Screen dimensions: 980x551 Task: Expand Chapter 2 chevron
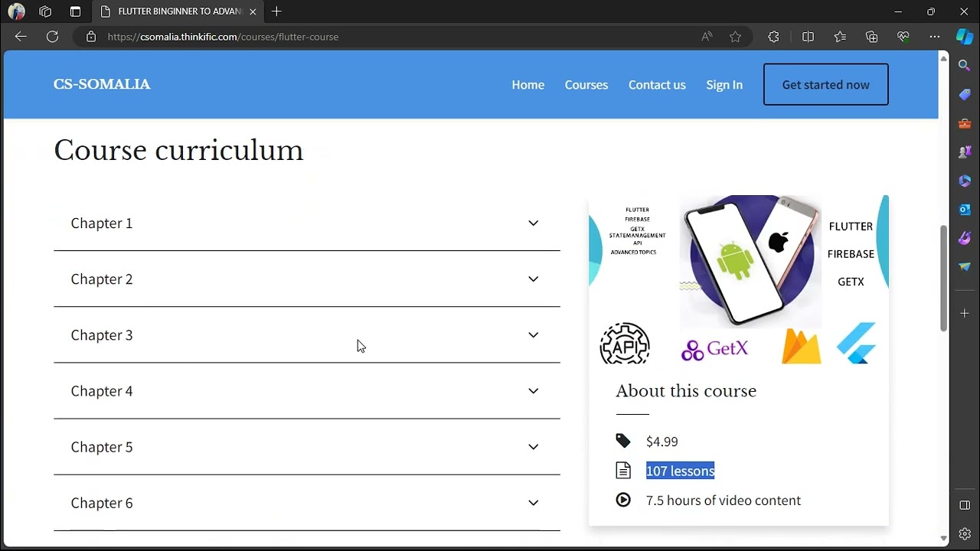[x=534, y=279]
